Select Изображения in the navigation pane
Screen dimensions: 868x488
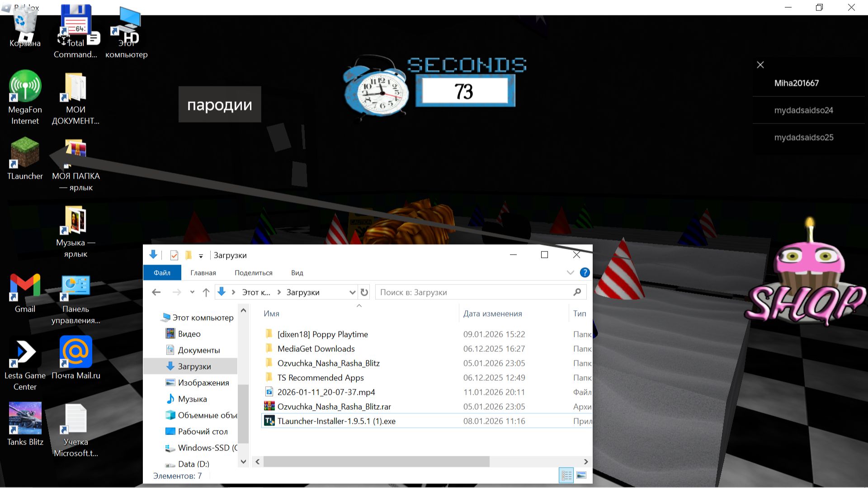[x=197, y=383]
